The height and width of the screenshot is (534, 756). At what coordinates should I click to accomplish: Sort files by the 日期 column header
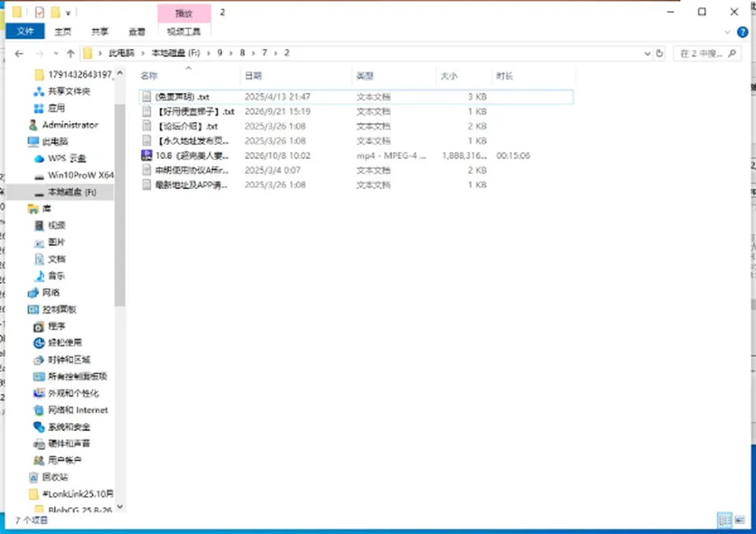(297, 76)
